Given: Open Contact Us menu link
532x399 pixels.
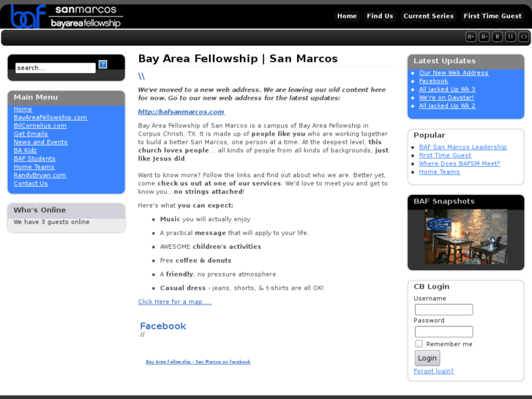Looking at the screenshot, I should 31,183.
